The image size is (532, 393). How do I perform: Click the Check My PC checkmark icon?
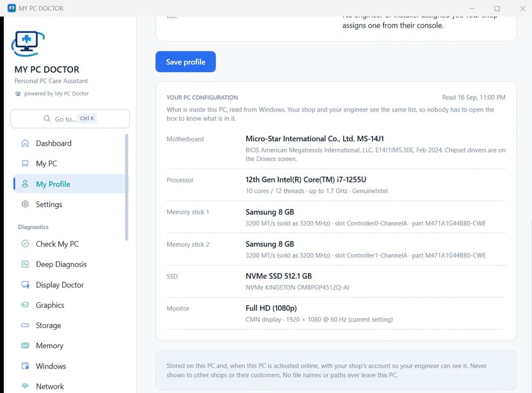25,244
